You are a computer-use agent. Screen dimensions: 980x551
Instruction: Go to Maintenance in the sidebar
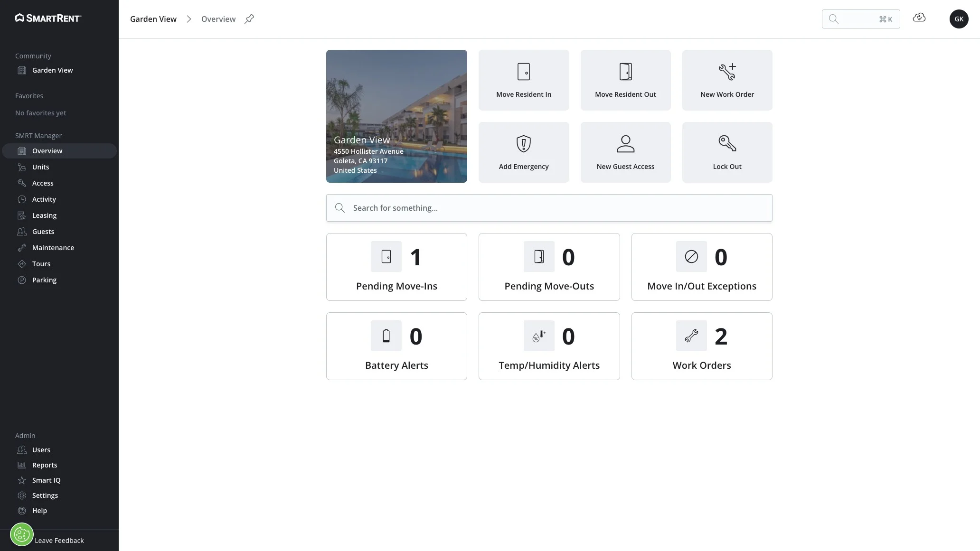click(59, 248)
